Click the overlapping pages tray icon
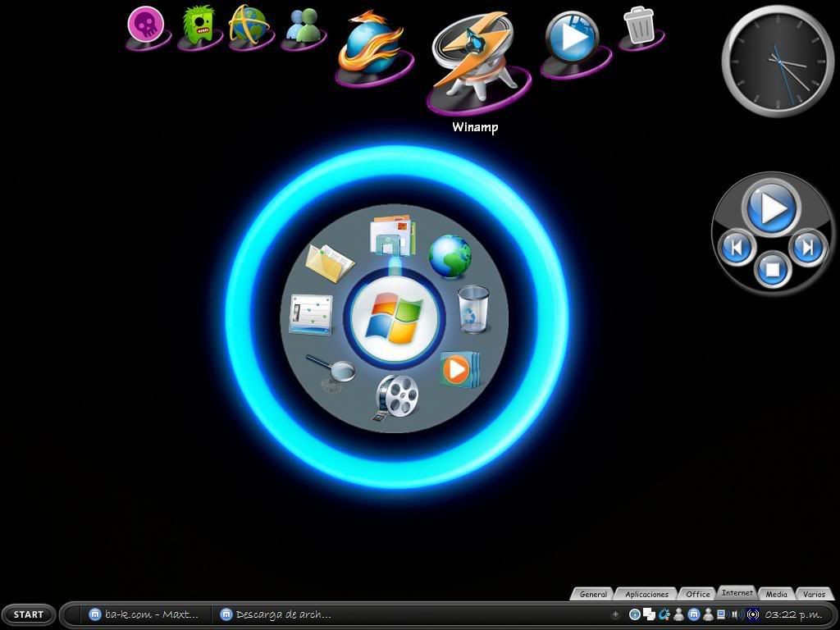Viewport: 840px width, 630px height. (650, 614)
